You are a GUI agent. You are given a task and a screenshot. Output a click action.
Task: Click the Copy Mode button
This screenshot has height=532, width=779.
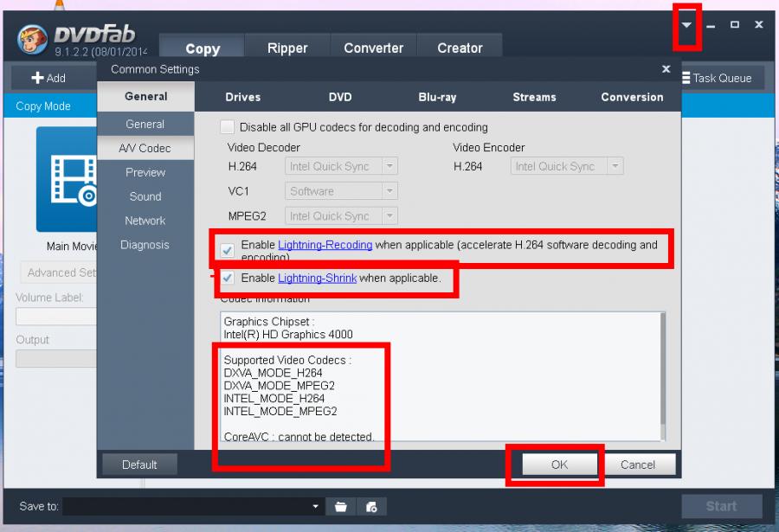pyautogui.click(x=49, y=106)
